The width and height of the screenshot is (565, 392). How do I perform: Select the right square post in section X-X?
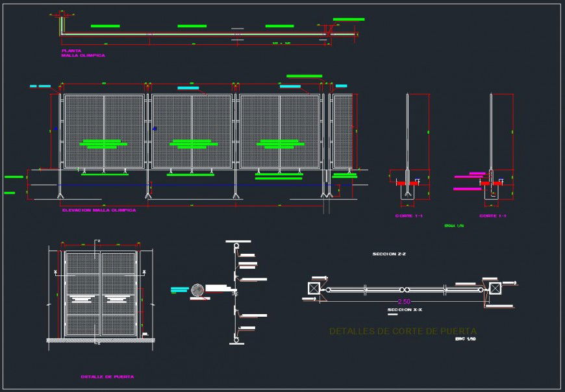[x=496, y=289]
